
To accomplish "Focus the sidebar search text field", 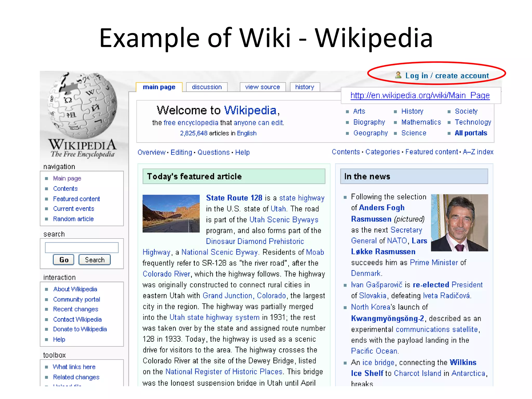I will pos(82,247).
